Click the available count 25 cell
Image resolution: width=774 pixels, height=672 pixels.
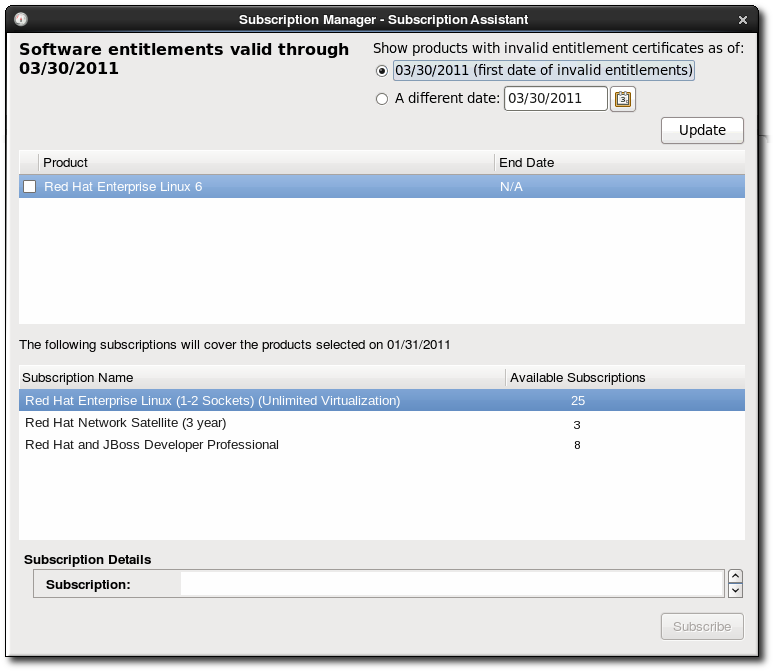pos(578,400)
